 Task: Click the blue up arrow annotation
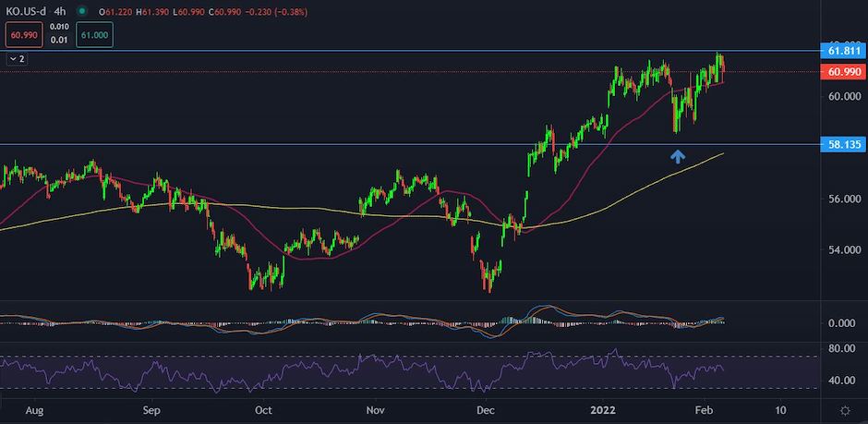pos(678,156)
